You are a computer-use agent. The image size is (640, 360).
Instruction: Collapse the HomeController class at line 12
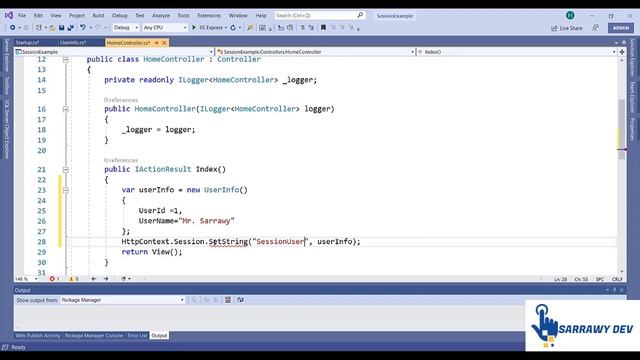coord(66,60)
